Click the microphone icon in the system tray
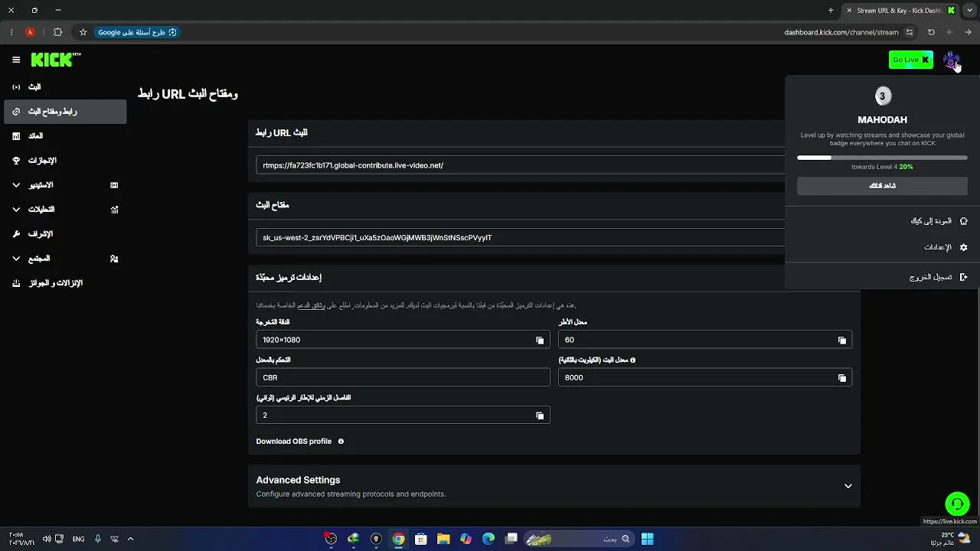Screen dimensions: 980x551 (x=97, y=539)
